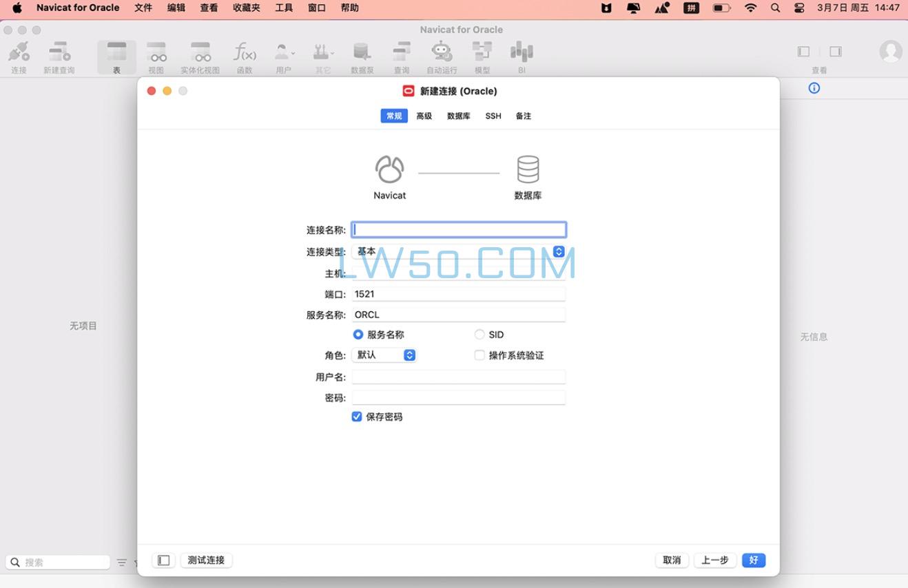
Task: Open the 角色 role dropdown
Action: (384, 355)
